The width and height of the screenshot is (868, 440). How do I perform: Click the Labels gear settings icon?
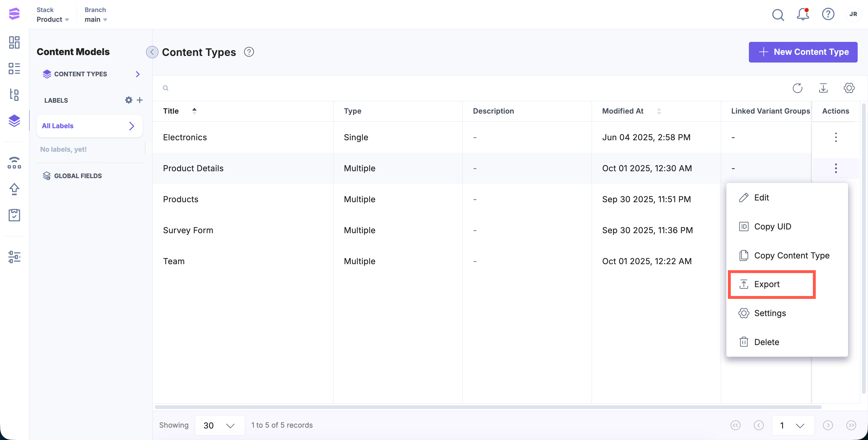tap(128, 100)
